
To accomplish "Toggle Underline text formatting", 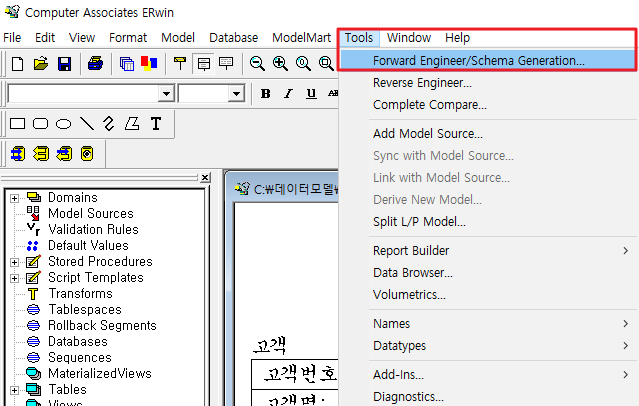I will tap(311, 94).
